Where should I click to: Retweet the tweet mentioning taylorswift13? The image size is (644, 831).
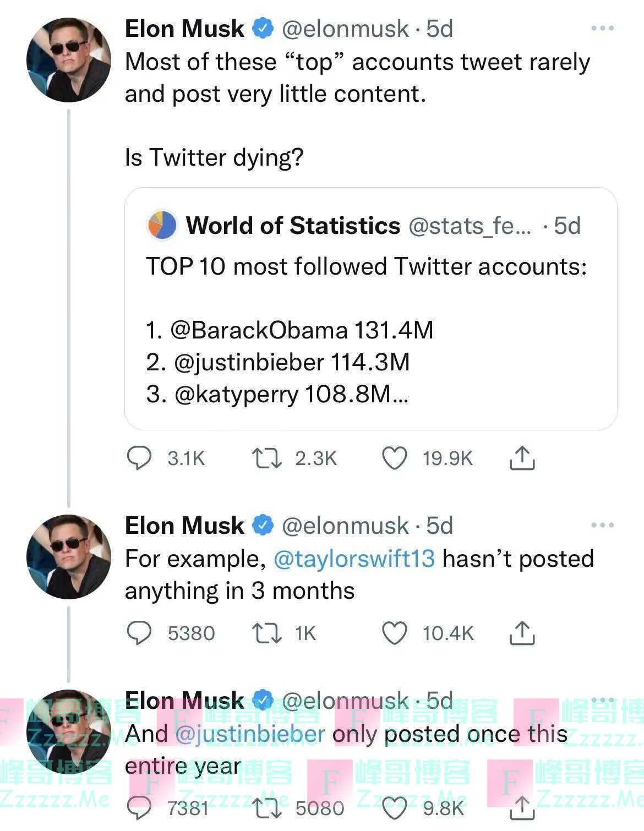click(x=267, y=633)
